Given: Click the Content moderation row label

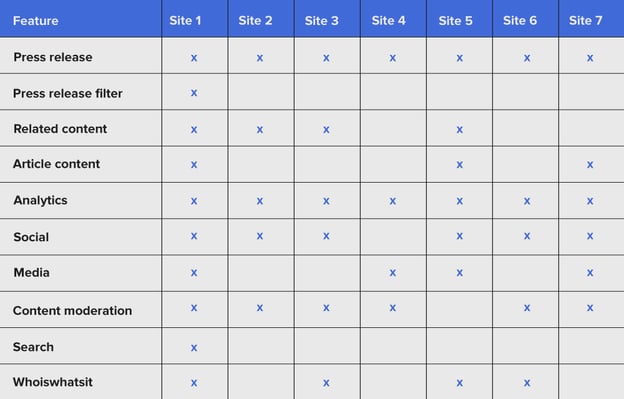Looking at the screenshot, I should click(x=72, y=311).
